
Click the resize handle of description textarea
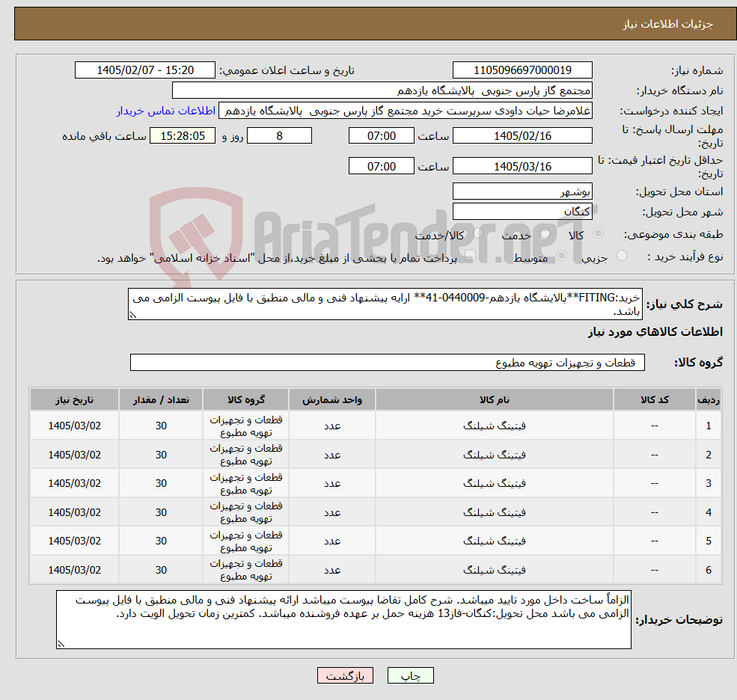tap(132, 316)
